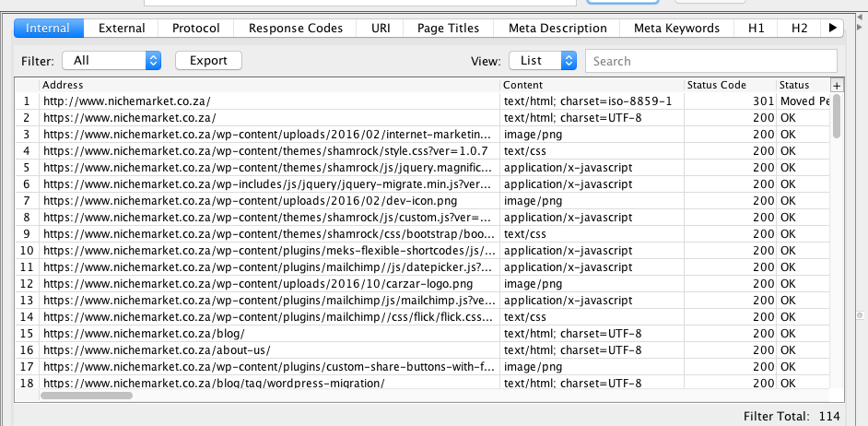Sort by the Content column header
This screenshot has width=868, height=426.
[x=592, y=86]
